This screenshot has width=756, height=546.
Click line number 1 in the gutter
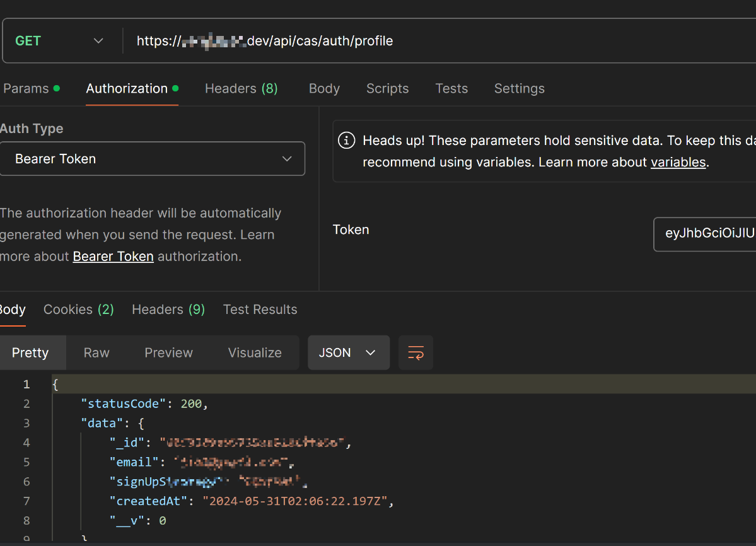26,385
